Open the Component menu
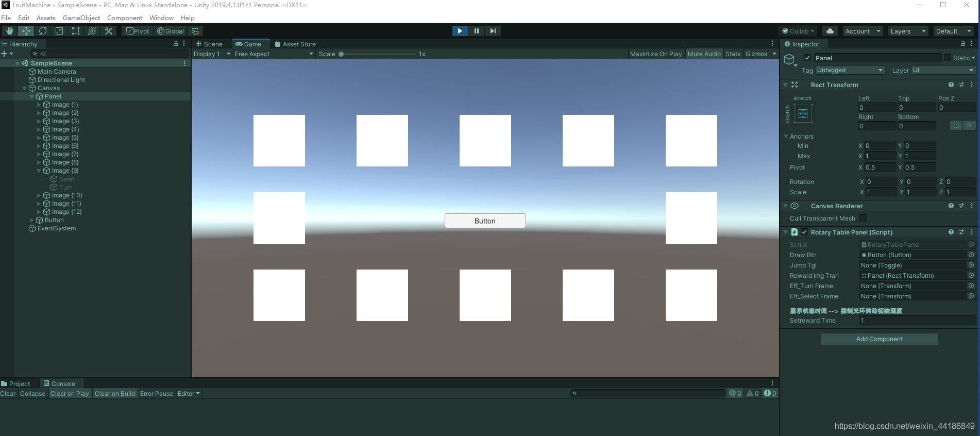This screenshot has height=436, width=980. 125,18
